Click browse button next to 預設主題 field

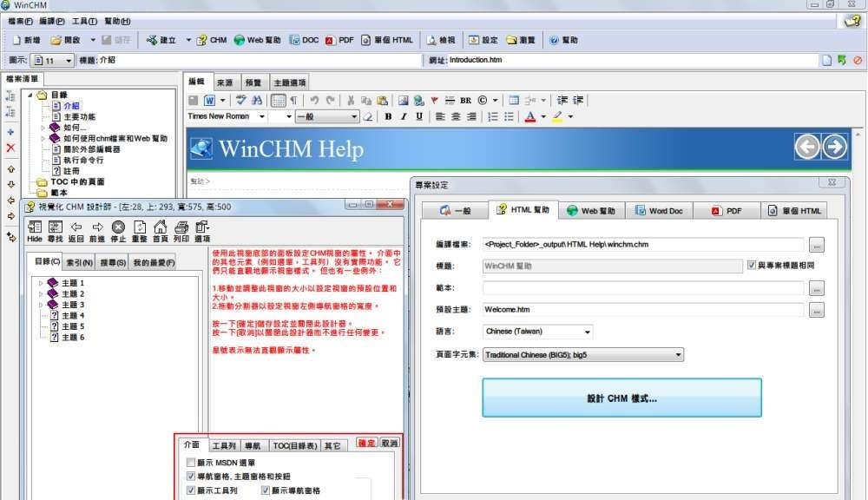(817, 310)
